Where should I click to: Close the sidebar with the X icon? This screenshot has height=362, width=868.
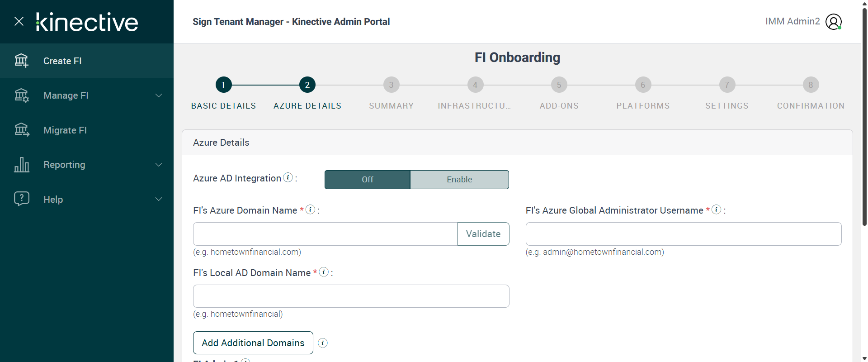(19, 21)
